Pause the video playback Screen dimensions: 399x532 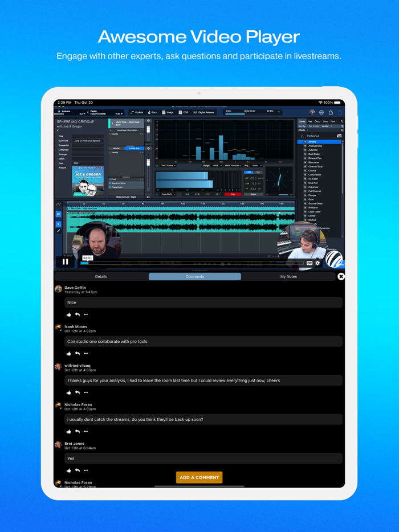(x=65, y=261)
